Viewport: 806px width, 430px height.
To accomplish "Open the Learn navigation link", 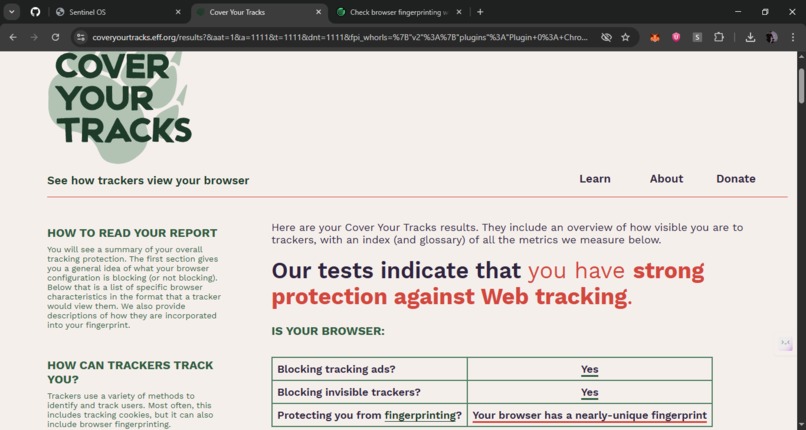I will pos(595,179).
